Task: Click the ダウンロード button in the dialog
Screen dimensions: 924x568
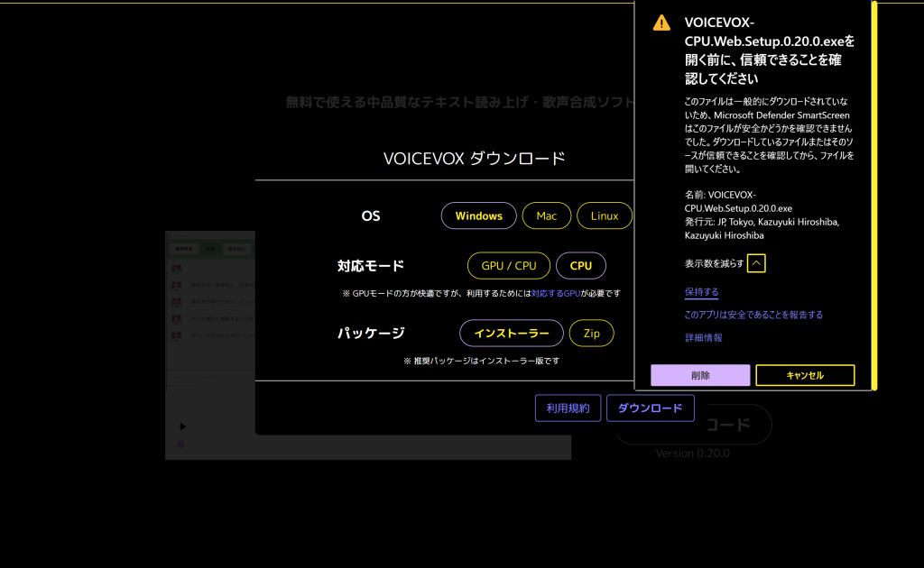Action: (x=650, y=408)
